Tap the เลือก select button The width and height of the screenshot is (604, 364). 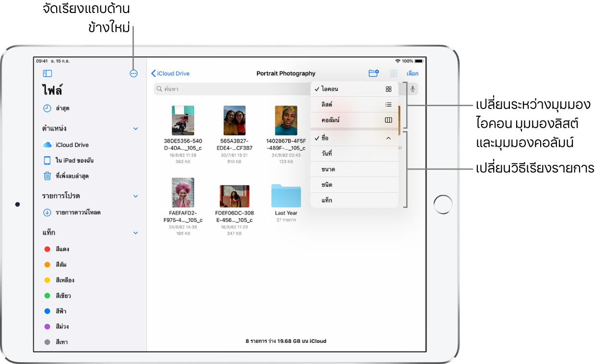tap(412, 73)
